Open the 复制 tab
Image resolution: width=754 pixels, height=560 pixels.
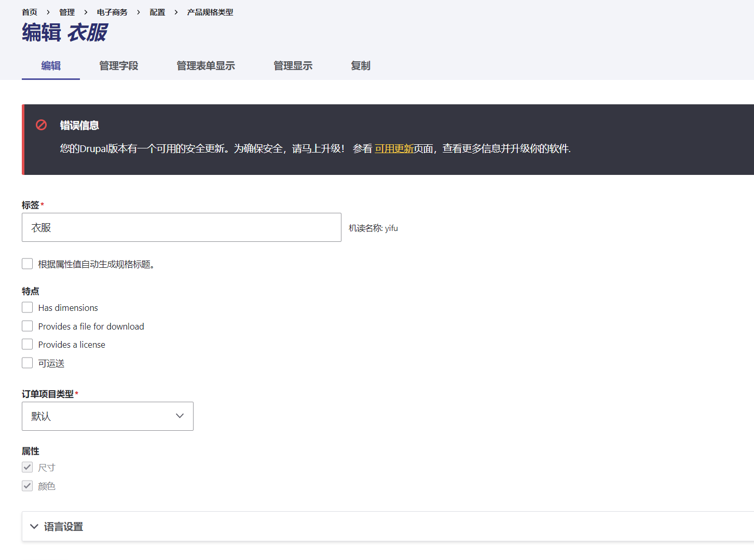pyautogui.click(x=361, y=66)
